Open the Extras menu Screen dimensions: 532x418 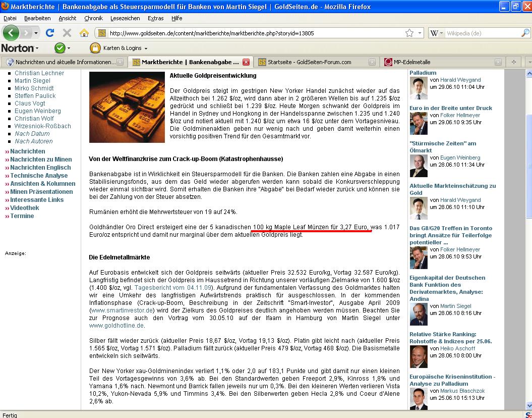[155, 18]
